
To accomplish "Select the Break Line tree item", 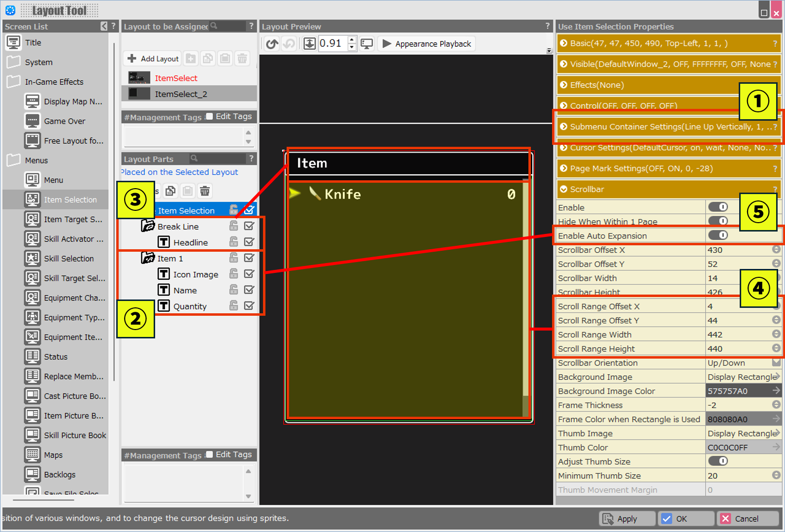I will coord(178,227).
